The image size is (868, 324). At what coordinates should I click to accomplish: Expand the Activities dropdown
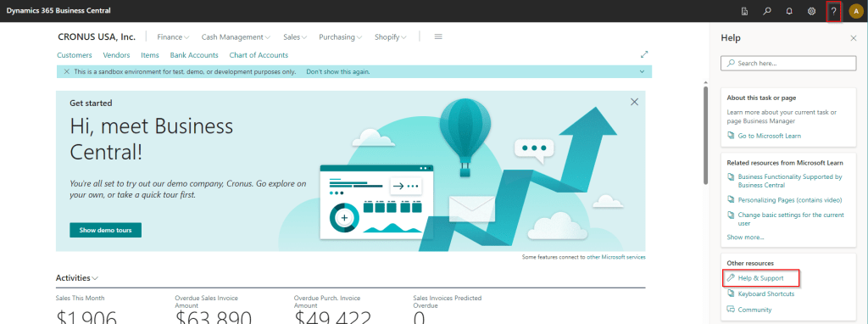pyautogui.click(x=77, y=278)
